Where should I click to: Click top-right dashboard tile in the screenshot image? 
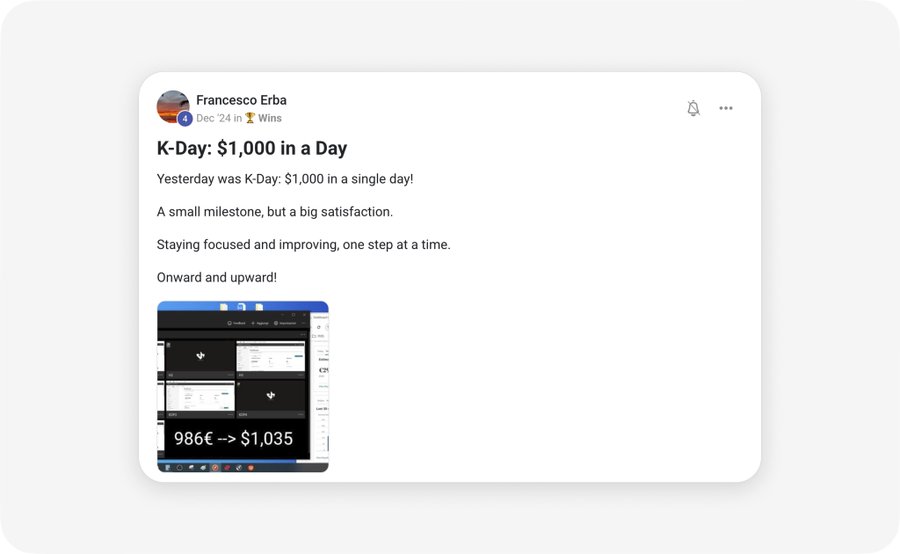pyautogui.click(x=270, y=356)
